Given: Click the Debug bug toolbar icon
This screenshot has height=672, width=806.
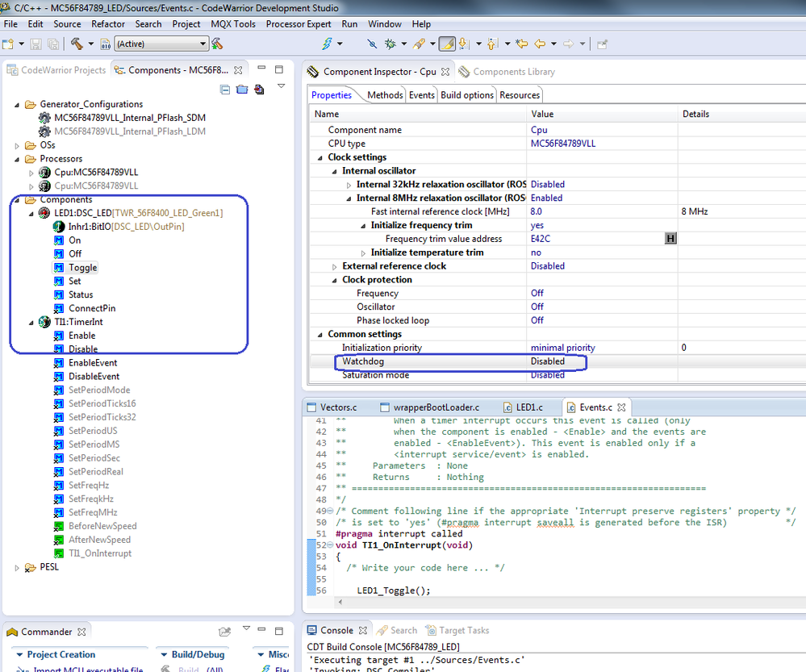Looking at the screenshot, I should [390, 44].
